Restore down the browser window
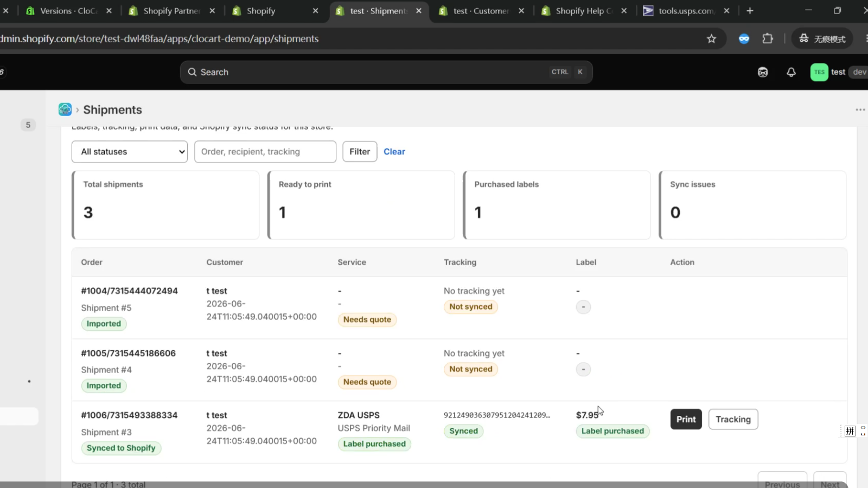 tap(838, 11)
